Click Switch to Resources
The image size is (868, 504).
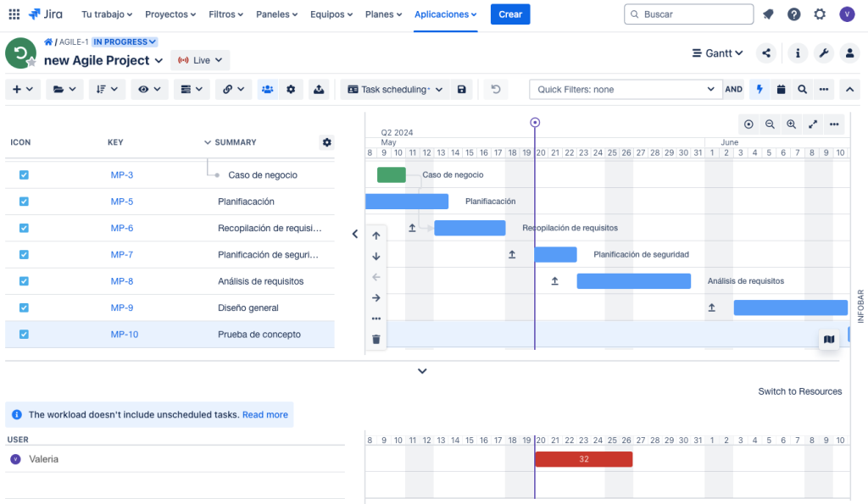tap(799, 391)
